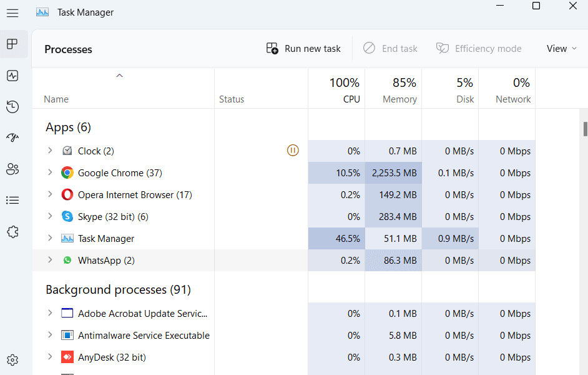This screenshot has width=588, height=375.
Task: Click Opera's 149.2 MB memory cell
Action: (393, 195)
